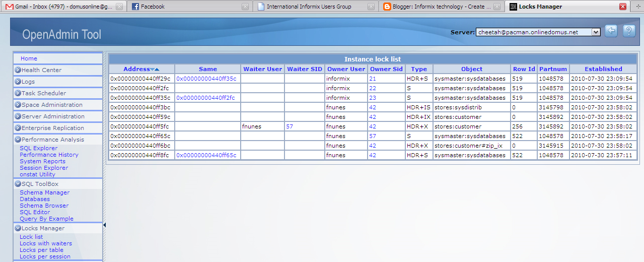Click the Locks Manager tab favicon
The width and height of the screenshot is (644, 262).
pyautogui.click(x=513, y=7)
